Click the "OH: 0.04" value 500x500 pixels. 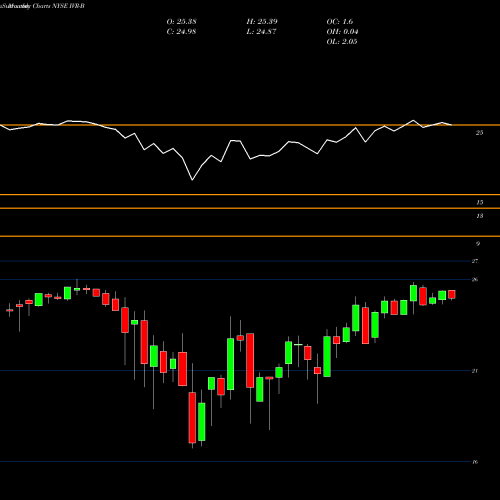[342, 32]
